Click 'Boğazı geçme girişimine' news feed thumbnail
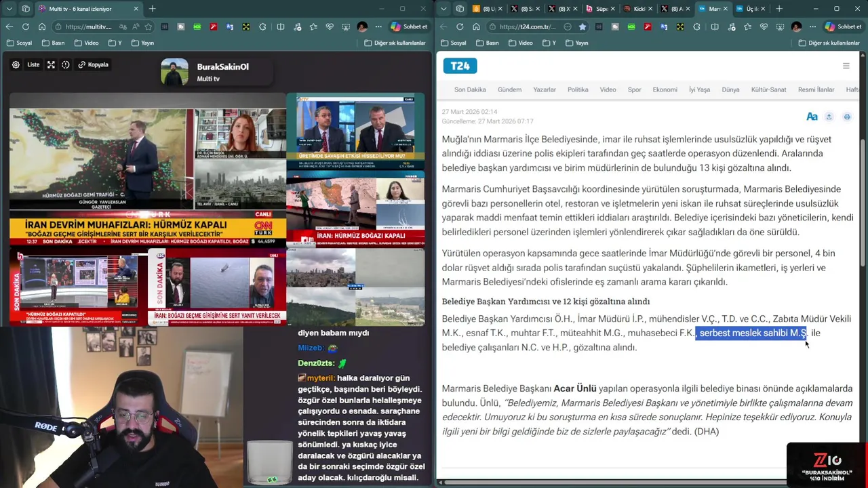 coord(216,287)
